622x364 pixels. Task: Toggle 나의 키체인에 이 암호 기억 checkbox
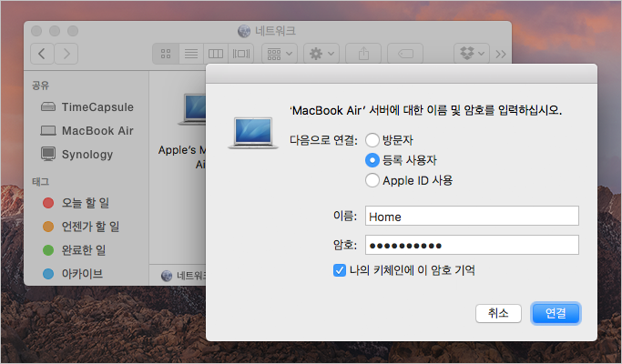pos(340,270)
